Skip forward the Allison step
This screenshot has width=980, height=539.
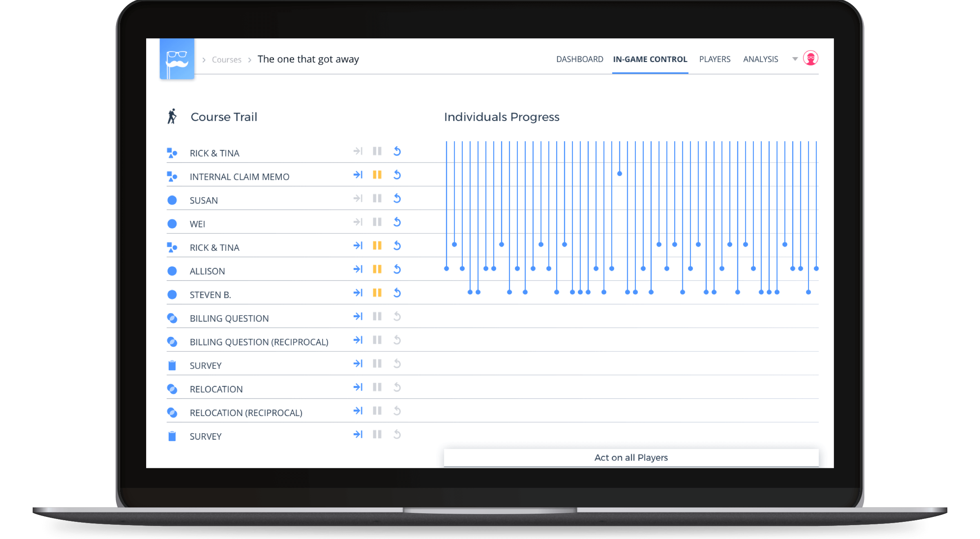(358, 269)
